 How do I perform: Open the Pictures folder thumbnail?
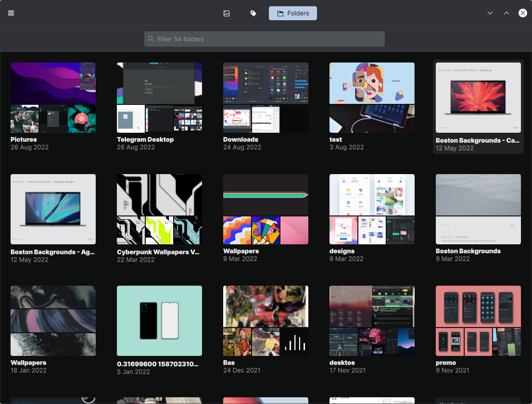pyautogui.click(x=53, y=97)
